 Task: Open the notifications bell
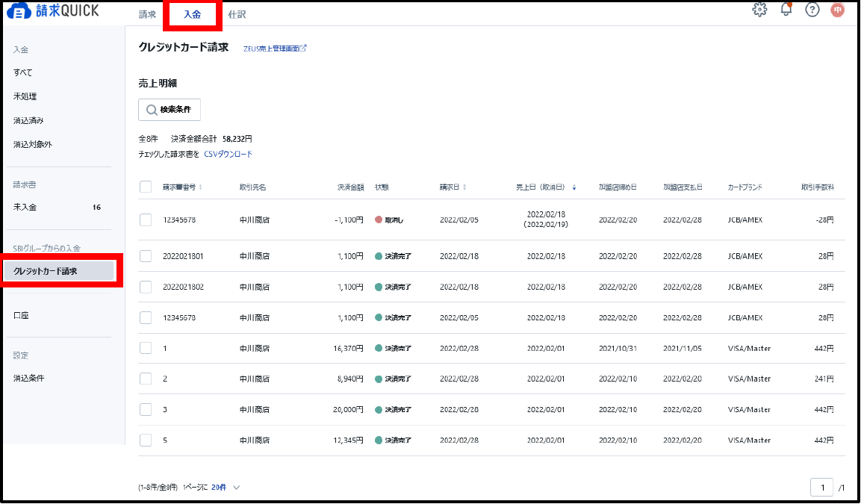(x=786, y=10)
